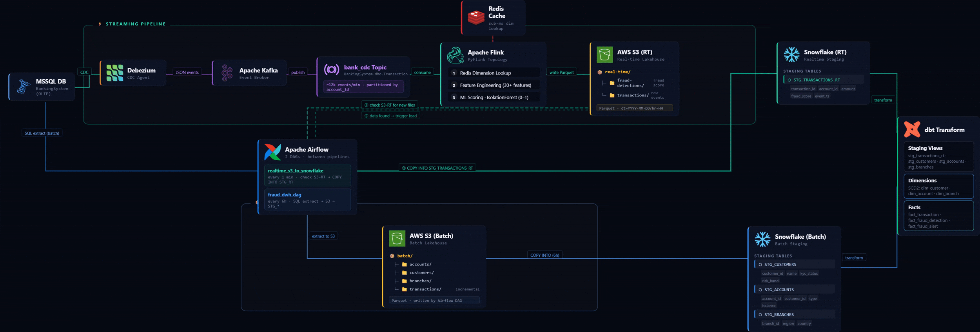This screenshot has width=980, height=332.
Task: Click the Apache Flink squirrel icon
Action: (456, 55)
